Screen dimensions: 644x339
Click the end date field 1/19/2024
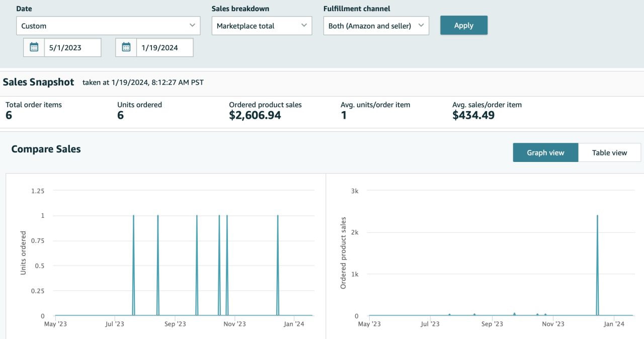(165, 48)
